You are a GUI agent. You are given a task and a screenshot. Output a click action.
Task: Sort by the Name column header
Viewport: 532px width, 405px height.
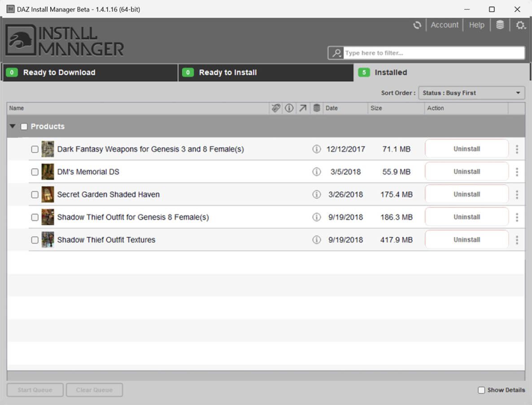click(x=138, y=108)
